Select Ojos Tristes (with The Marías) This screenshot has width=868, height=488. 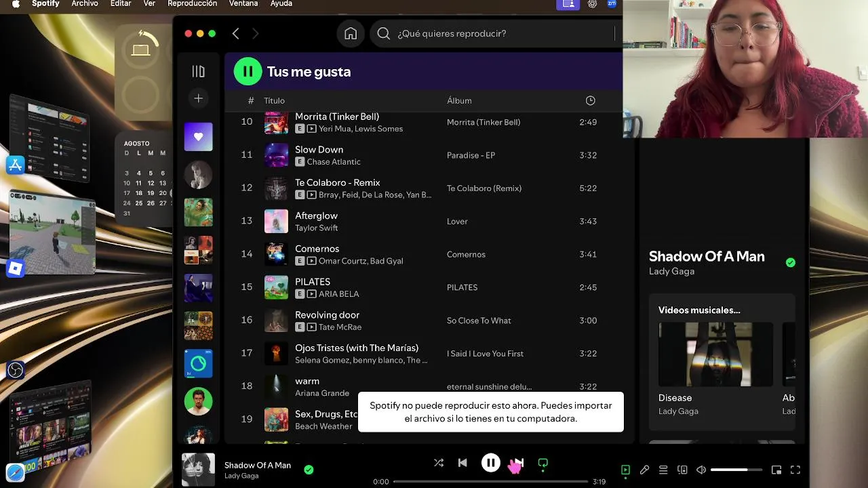coord(357,348)
